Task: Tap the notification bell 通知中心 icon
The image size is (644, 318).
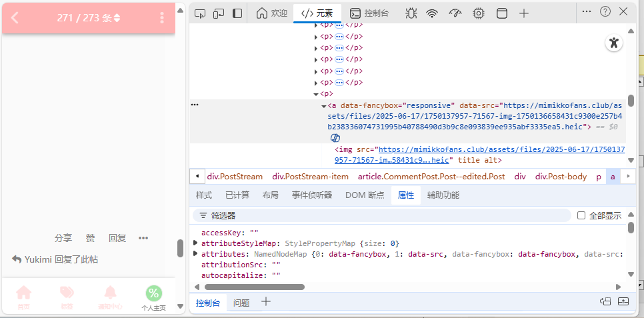Action: click(110, 293)
